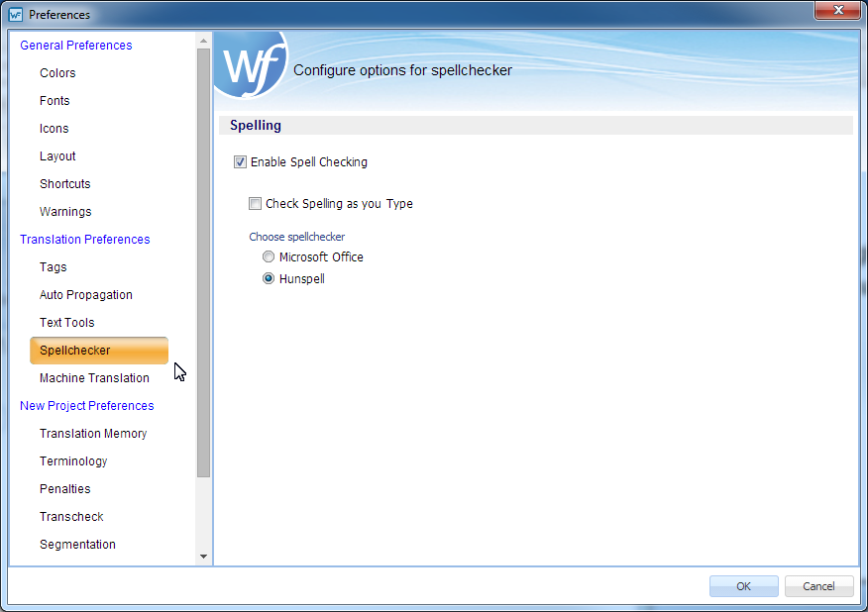Screen dimensions: 868x612
Task: Open Translation Memory preferences
Action: coord(93,434)
